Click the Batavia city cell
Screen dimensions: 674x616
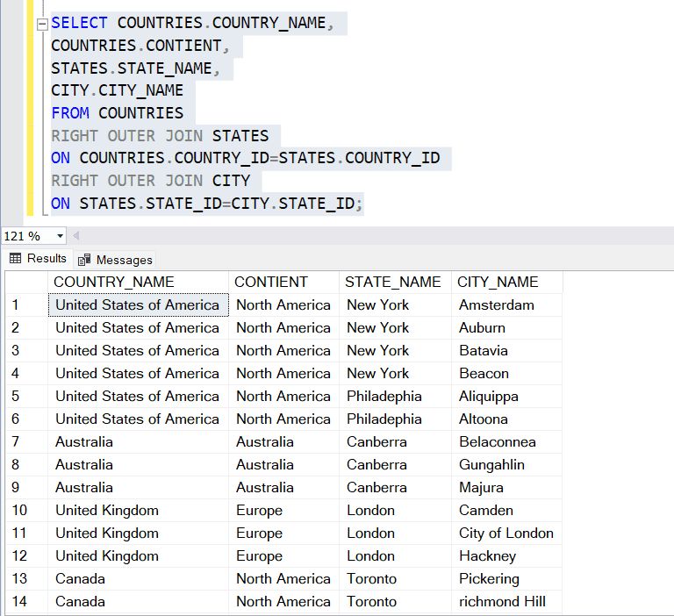[506, 350]
